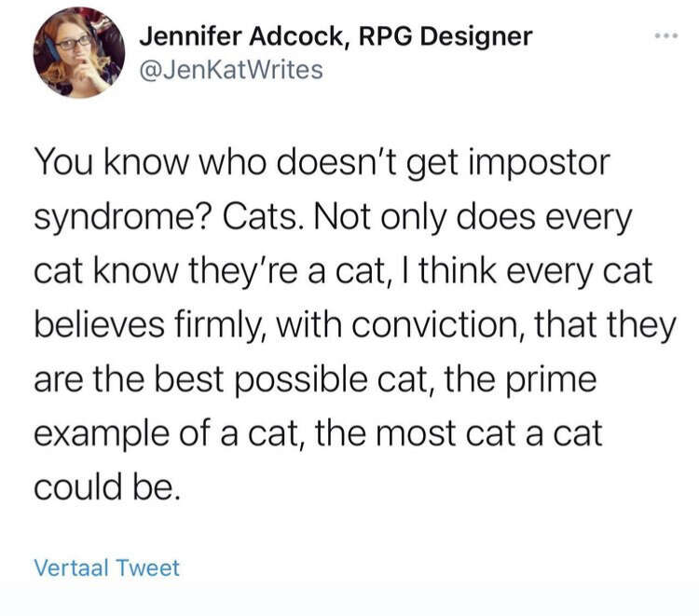Click the word 'prime' in the tweet
Image resolution: width=699 pixels, height=616 pixels.
point(551,380)
